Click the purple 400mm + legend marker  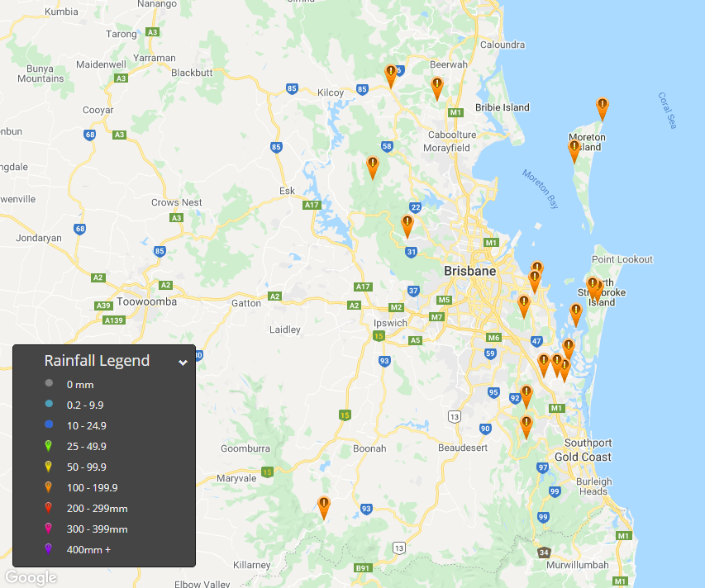tap(49, 549)
